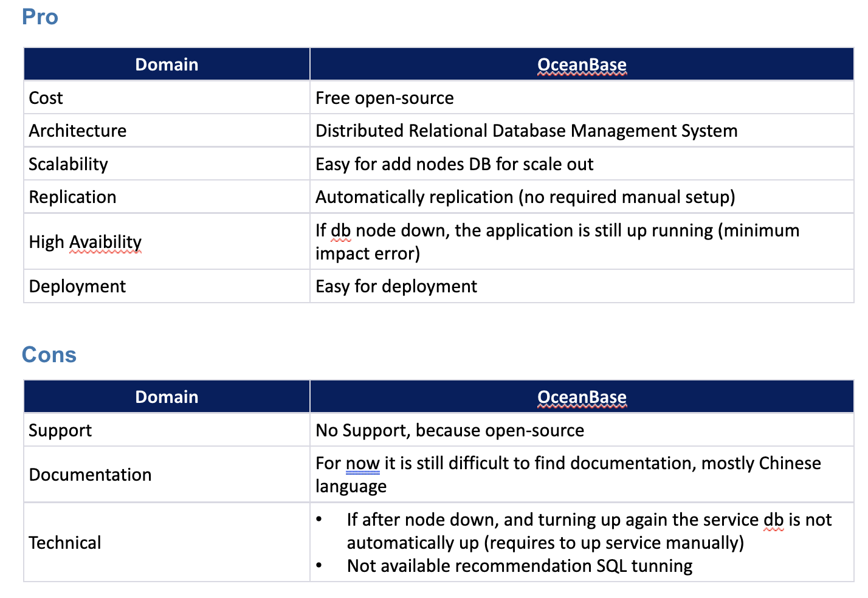Screen dimensions: 868x598
Task: Click the "Documentation" row label
Action: pyautogui.click(x=90, y=475)
